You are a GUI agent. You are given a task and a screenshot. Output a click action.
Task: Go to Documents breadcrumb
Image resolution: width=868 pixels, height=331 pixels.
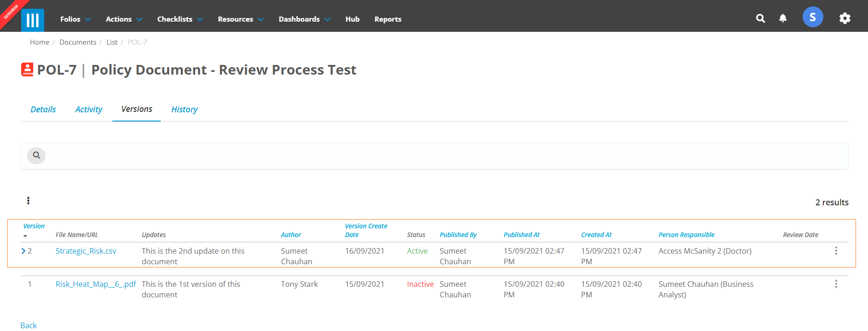[78, 42]
